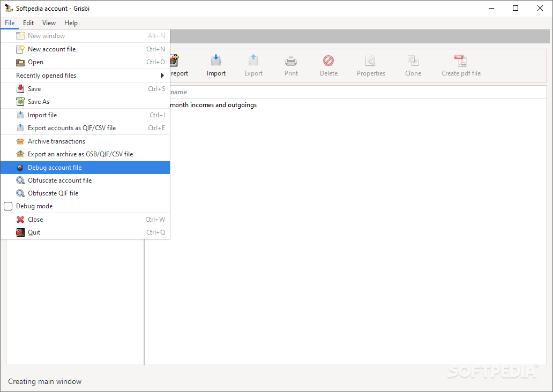Click the Open folder icon in File menu
The image size is (553, 392).
point(20,62)
